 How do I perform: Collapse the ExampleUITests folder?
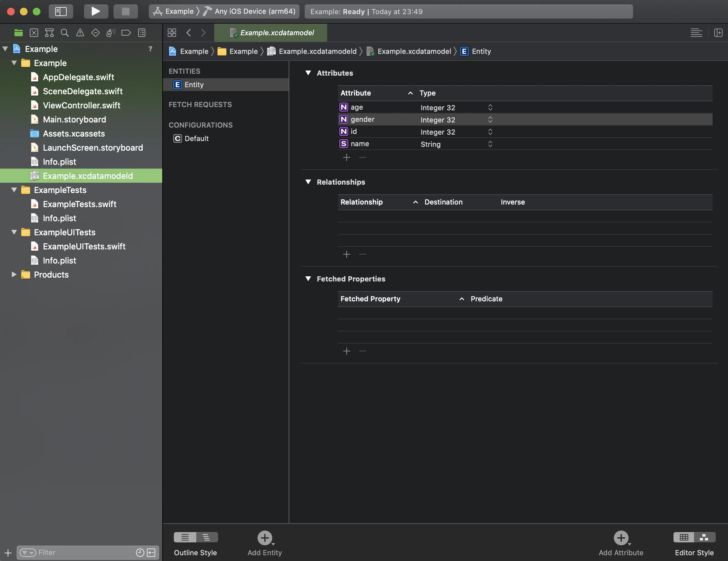(14, 232)
